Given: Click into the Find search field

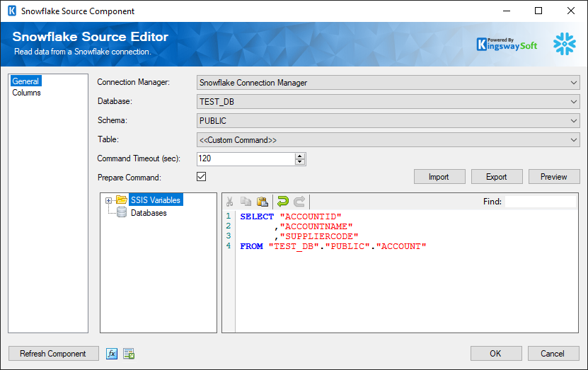Looking at the screenshot, I should (541, 202).
